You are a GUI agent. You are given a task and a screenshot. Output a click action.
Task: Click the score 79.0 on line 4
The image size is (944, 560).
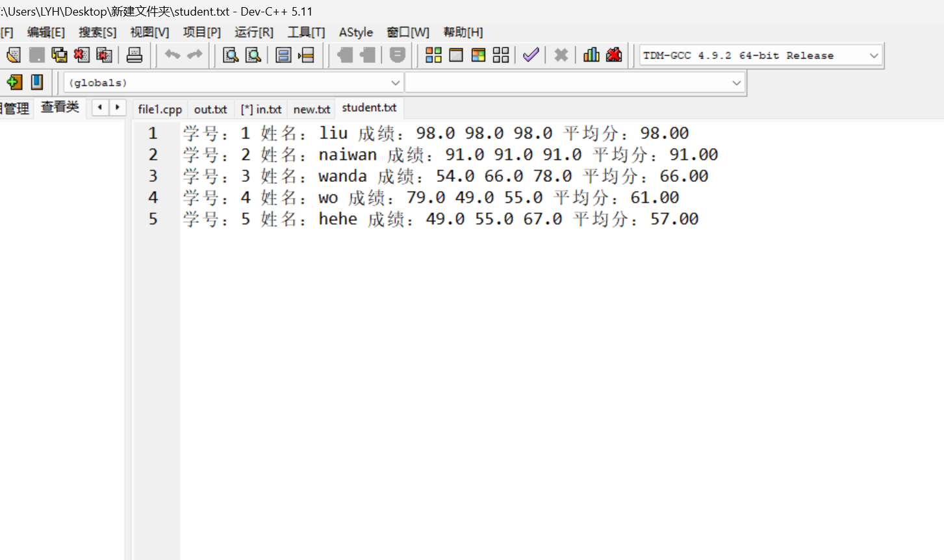click(x=426, y=197)
